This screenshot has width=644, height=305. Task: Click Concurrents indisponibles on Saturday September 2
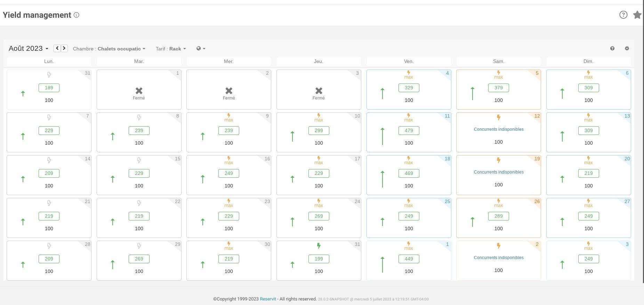coord(499,257)
